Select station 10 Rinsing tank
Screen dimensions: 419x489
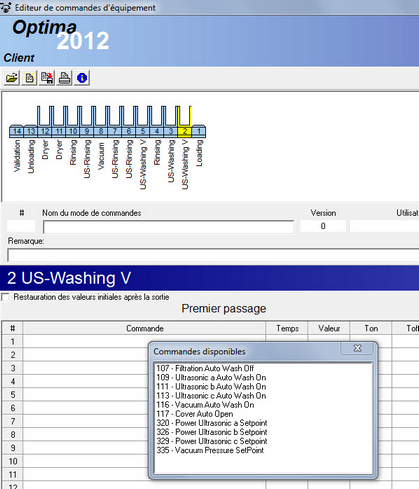pyautogui.click(x=73, y=131)
